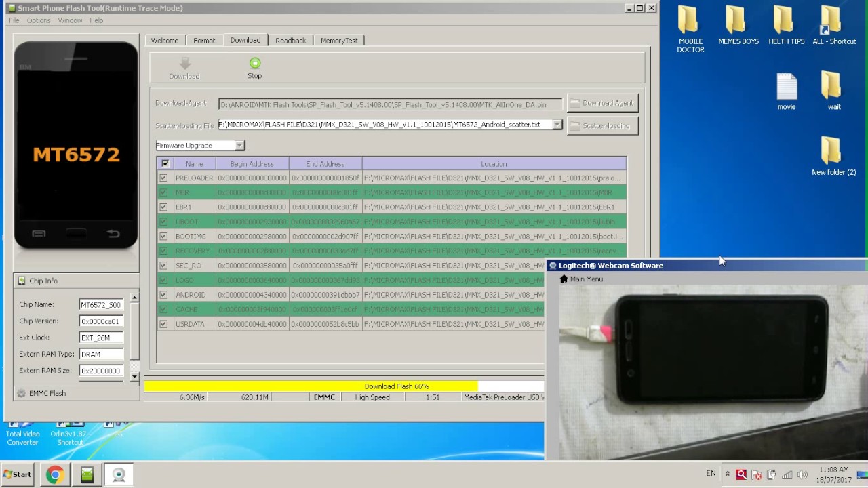This screenshot has height=488, width=868.
Task: Switch to the Welcome tab
Action: 165,41
